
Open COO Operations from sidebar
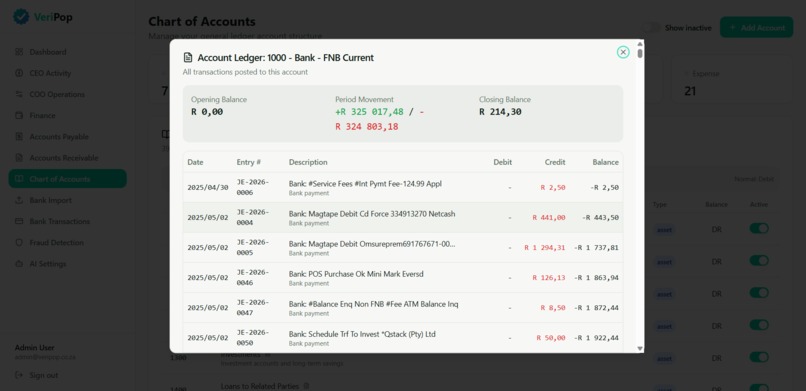67,94
